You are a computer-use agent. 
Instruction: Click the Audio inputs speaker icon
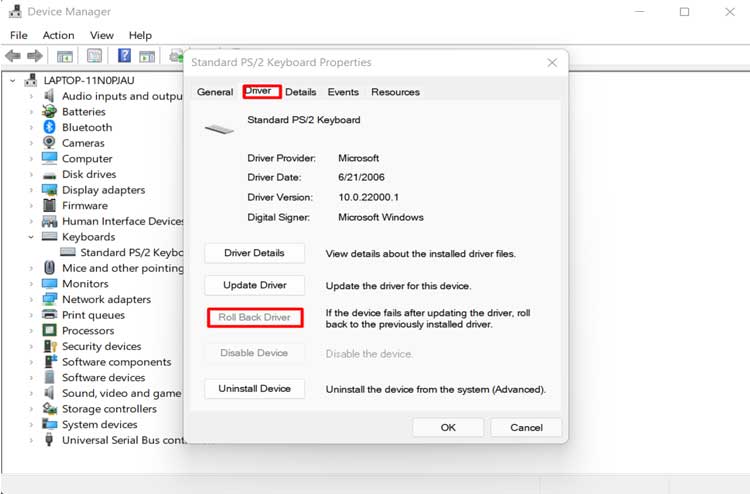click(x=49, y=96)
